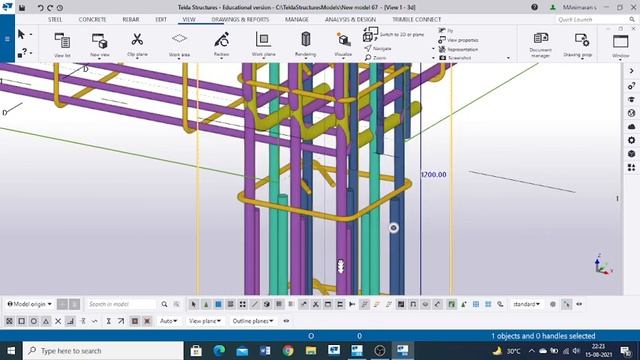Redo the last action

pyautogui.click(x=50, y=7)
